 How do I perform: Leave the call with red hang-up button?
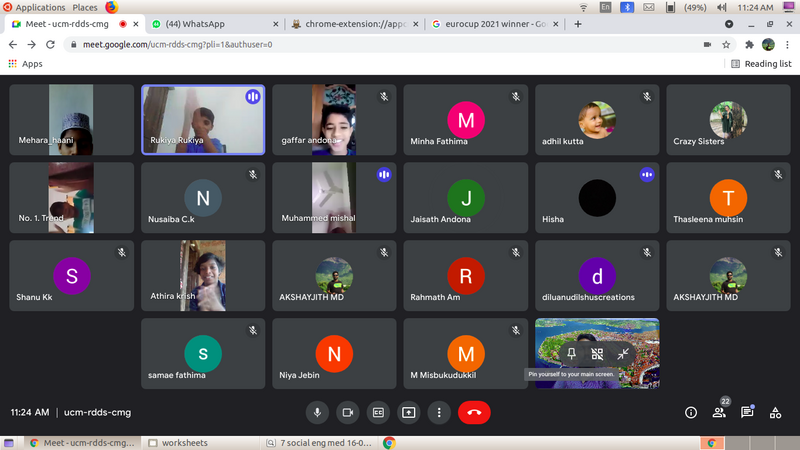[x=474, y=412]
